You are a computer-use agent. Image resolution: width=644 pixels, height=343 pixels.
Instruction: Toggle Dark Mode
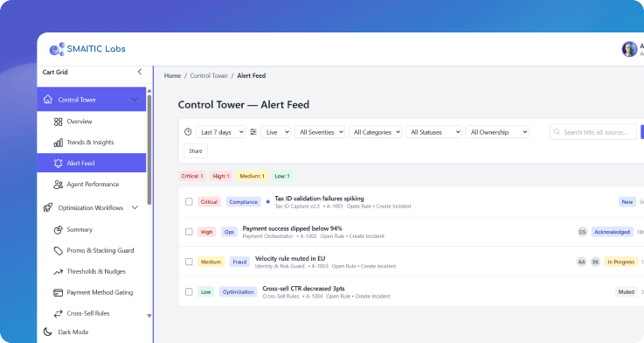point(73,332)
